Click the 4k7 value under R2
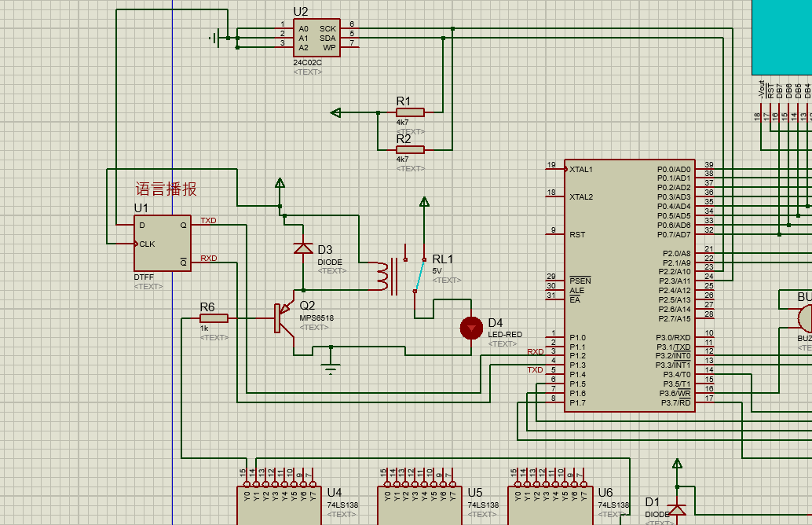 coord(402,160)
